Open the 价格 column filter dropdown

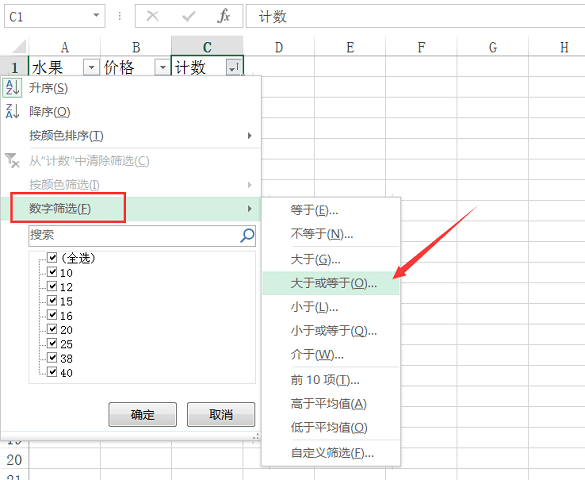pyautogui.click(x=162, y=68)
